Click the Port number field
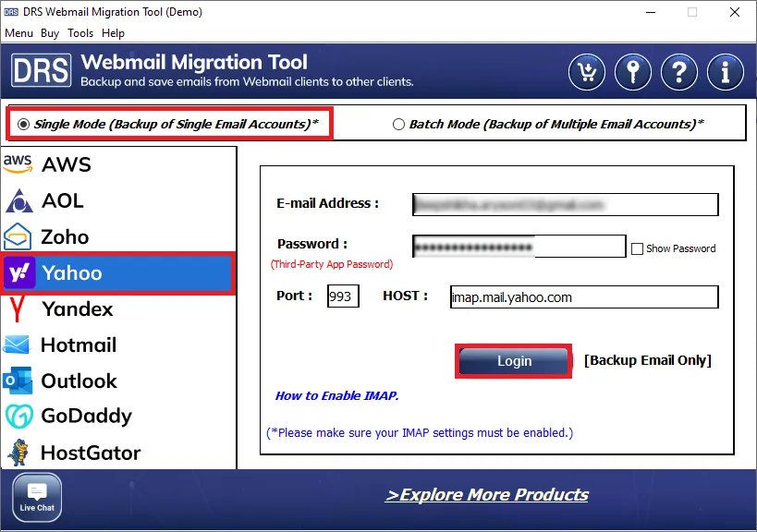The height and width of the screenshot is (532, 757). pyautogui.click(x=343, y=296)
